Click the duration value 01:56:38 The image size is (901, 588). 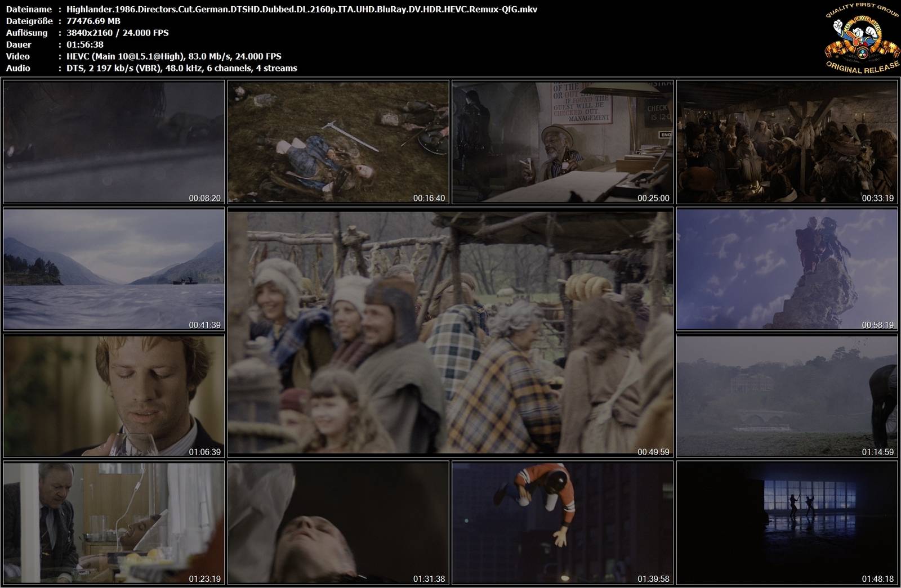[85, 44]
